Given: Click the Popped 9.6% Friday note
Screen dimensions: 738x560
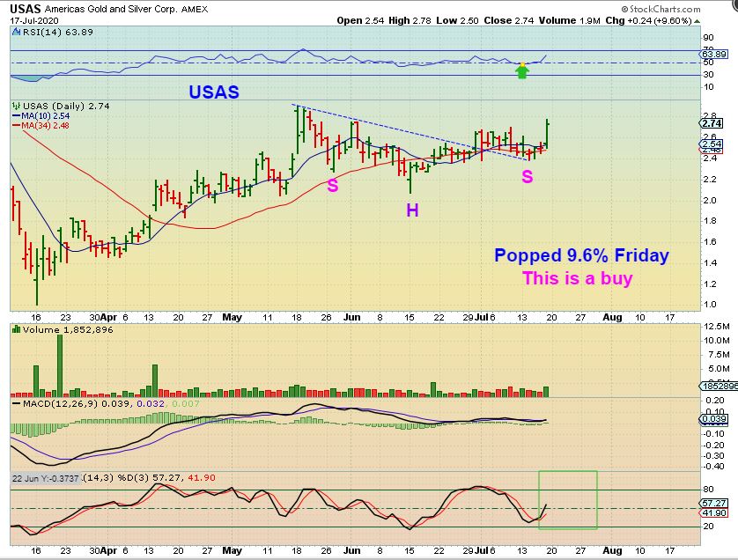Looking at the screenshot, I should (582, 255).
